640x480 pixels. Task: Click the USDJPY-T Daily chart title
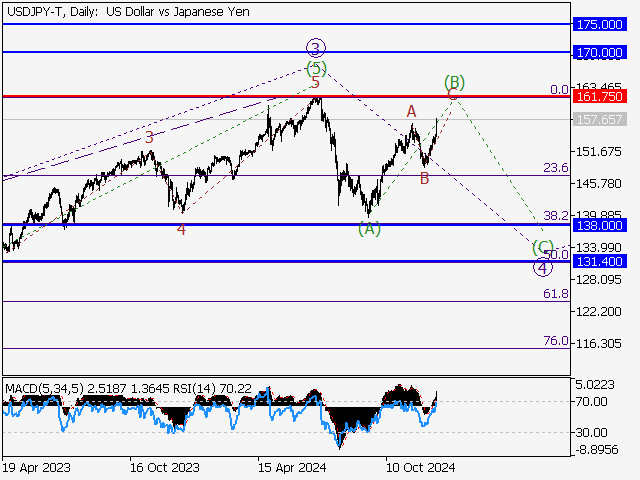point(126,11)
